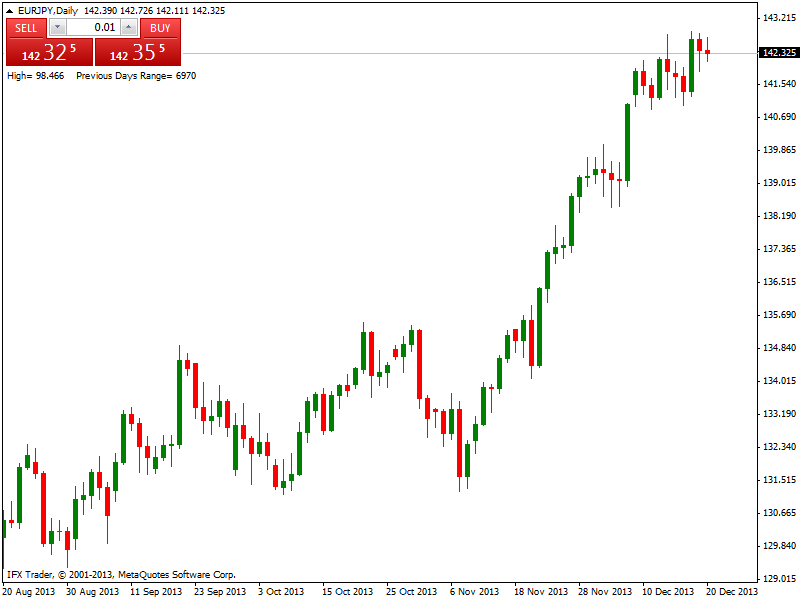Viewport: 800px width, 600px height.
Task: Click the 11 Sep 2013 date label
Action: [156, 592]
